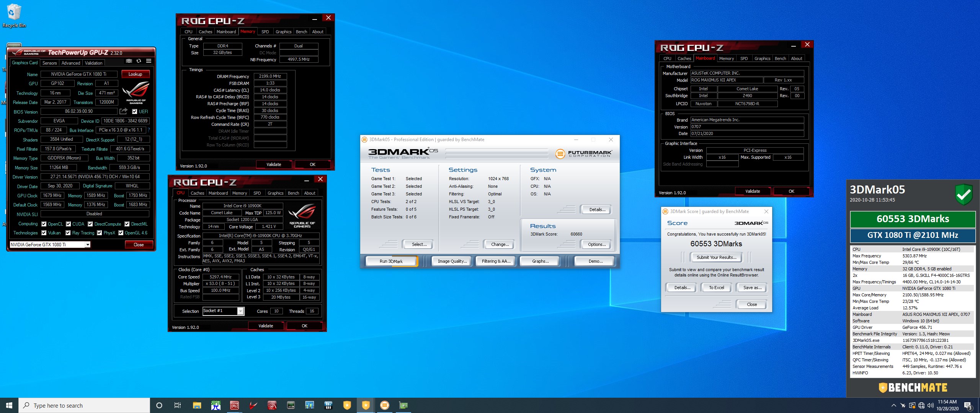This screenshot has width=980, height=413.
Task: Click Close in GPU-Z window
Action: (x=139, y=245)
